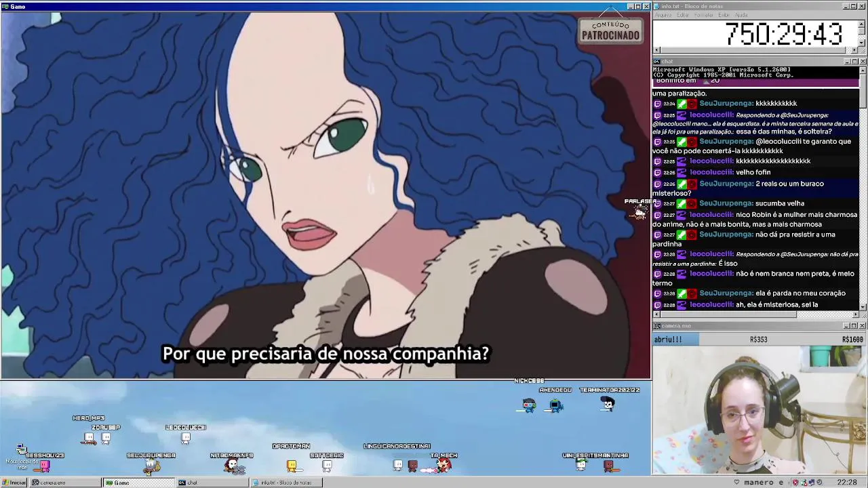Click the Conteúdo Patrocinado badge

610,30
